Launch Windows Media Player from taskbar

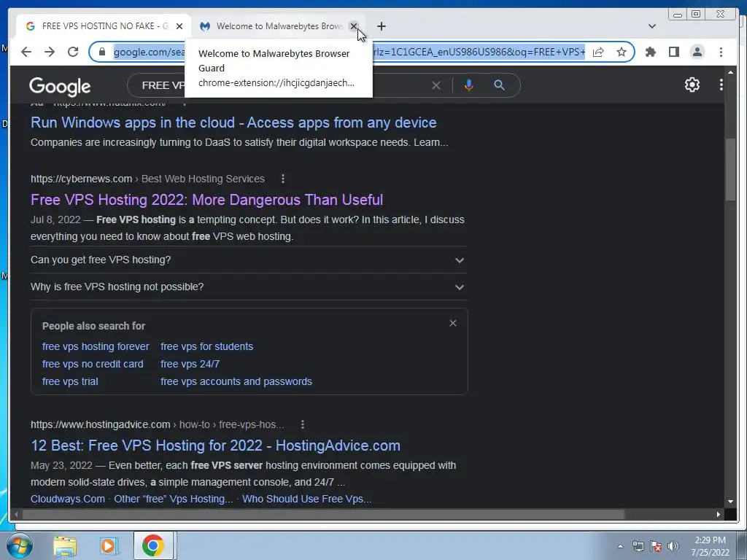click(109, 545)
